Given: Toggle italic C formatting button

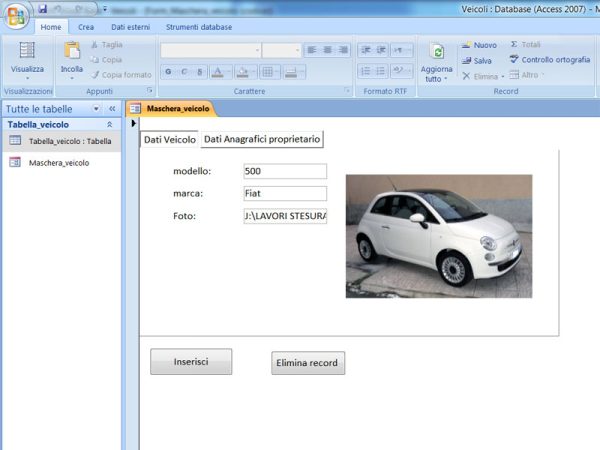Looking at the screenshot, I should 184,72.
